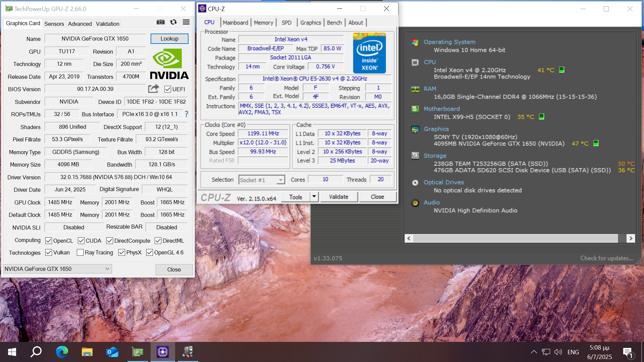
Task: Click the GPU-Z Lookup button
Action: point(169,39)
